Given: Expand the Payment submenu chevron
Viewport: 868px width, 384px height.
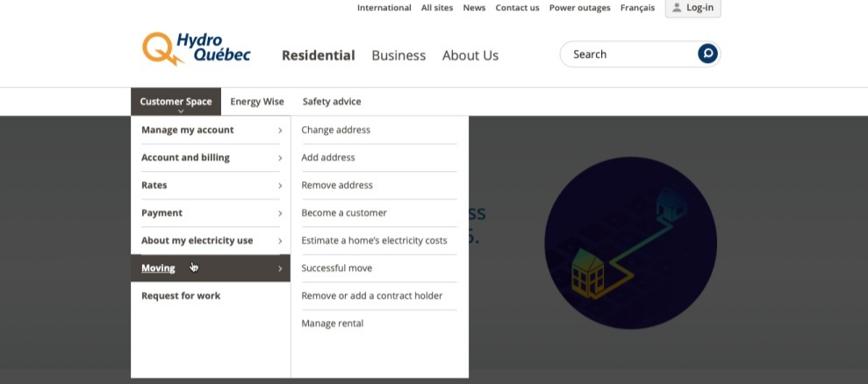Looking at the screenshot, I should (x=280, y=213).
